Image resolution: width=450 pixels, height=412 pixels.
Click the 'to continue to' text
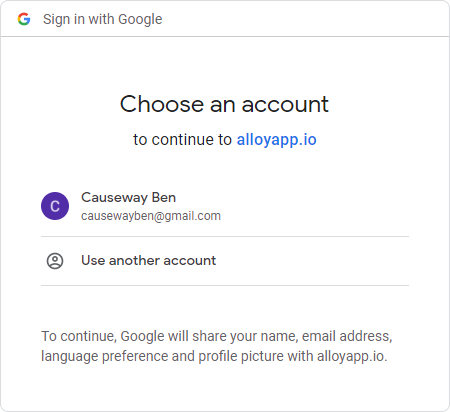click(182, 140)
